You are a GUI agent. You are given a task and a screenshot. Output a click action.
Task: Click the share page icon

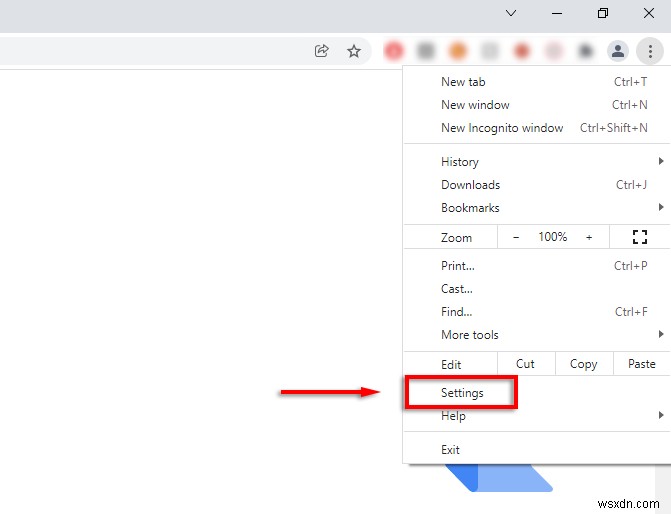[x=321, y=51]
